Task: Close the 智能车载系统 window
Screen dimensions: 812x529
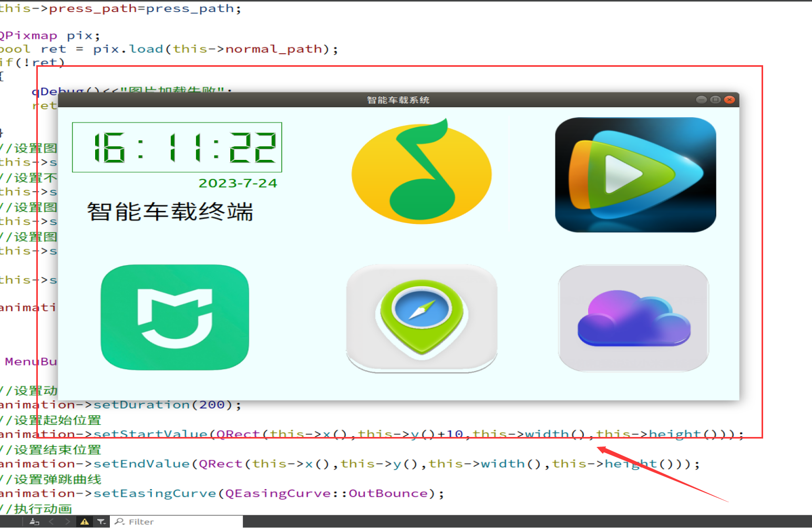Action: coord(729,100)
